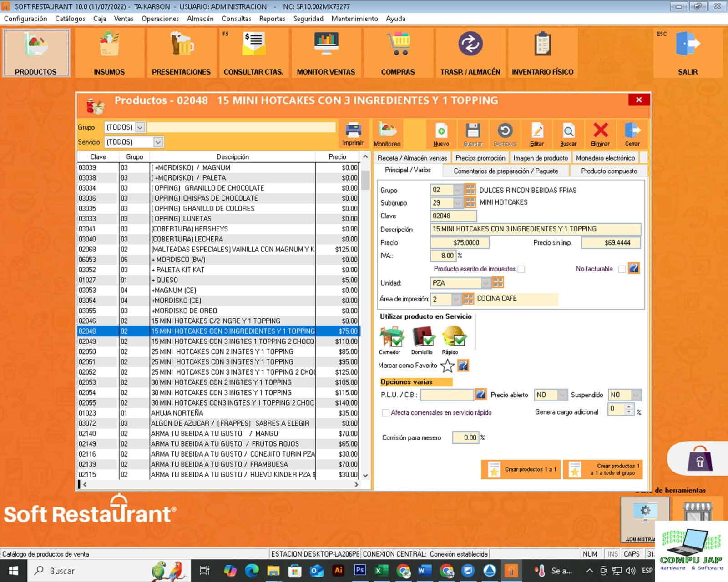The width and height of the screenshot is (728, 582).
Task: Open the Reportes menu
Action: coord(272,19)
